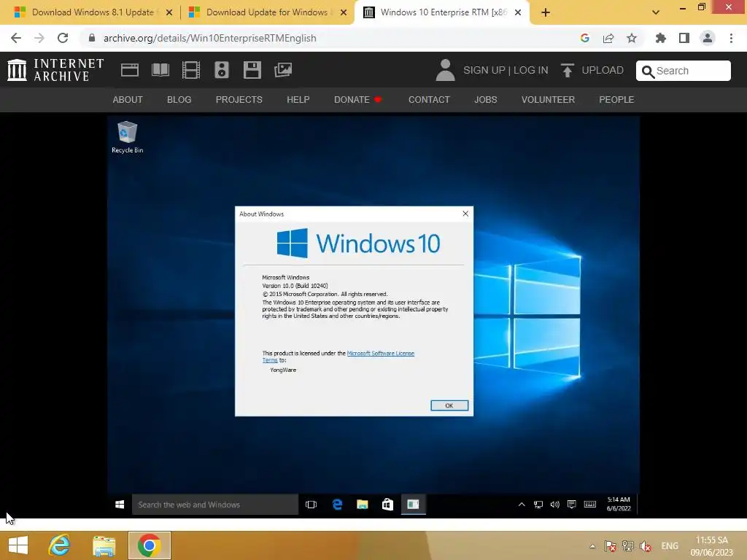Reload the current page

(x=63, y=38)
